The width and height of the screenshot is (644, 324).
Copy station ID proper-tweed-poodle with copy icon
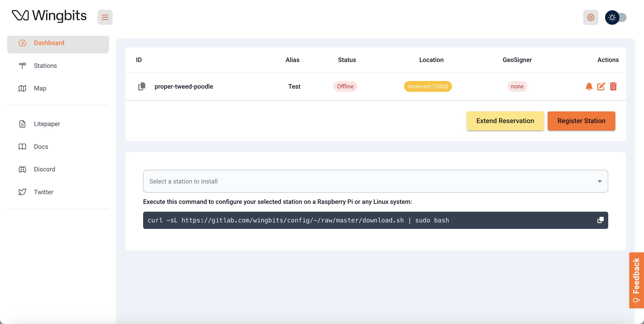[142, 86]
